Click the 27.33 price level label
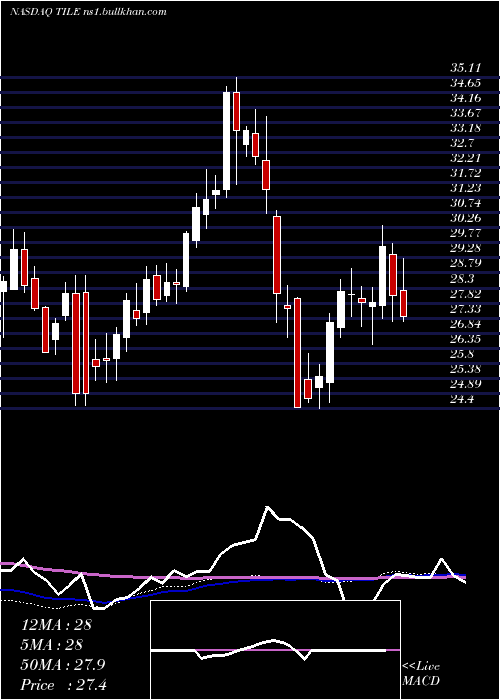The width and height of the screenshot is (500, 700). 465,309
